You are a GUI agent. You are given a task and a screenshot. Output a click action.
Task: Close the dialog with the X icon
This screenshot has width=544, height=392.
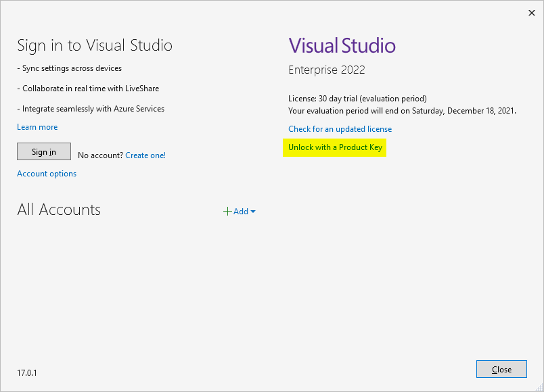pos(532,13)
